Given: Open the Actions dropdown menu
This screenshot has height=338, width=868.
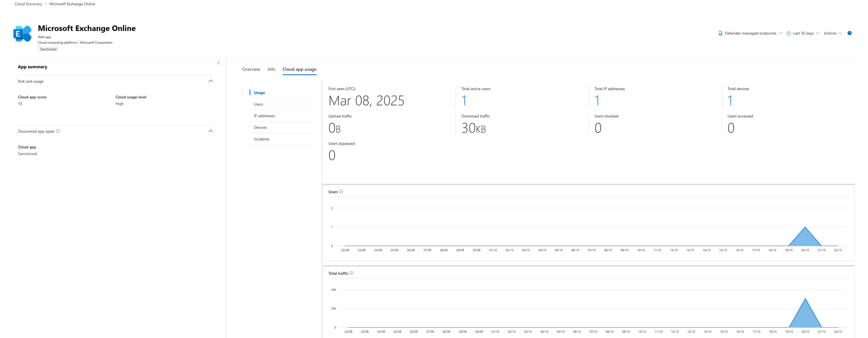Looking at the screenshot, I should (832, 33).
